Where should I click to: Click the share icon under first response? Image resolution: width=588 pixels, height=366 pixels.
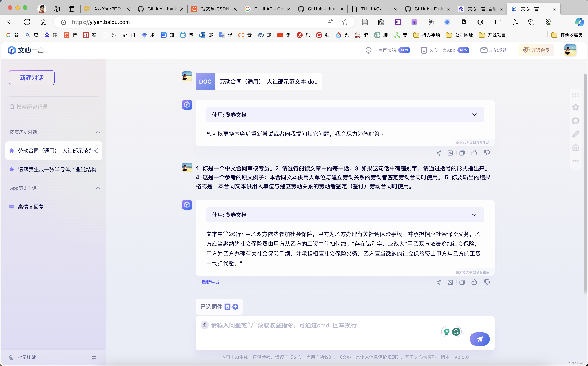(x=438, y=153)
